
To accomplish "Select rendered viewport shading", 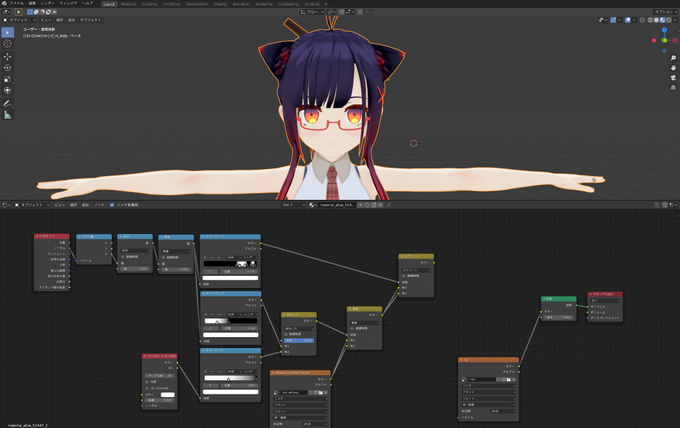I will point(669,20).
